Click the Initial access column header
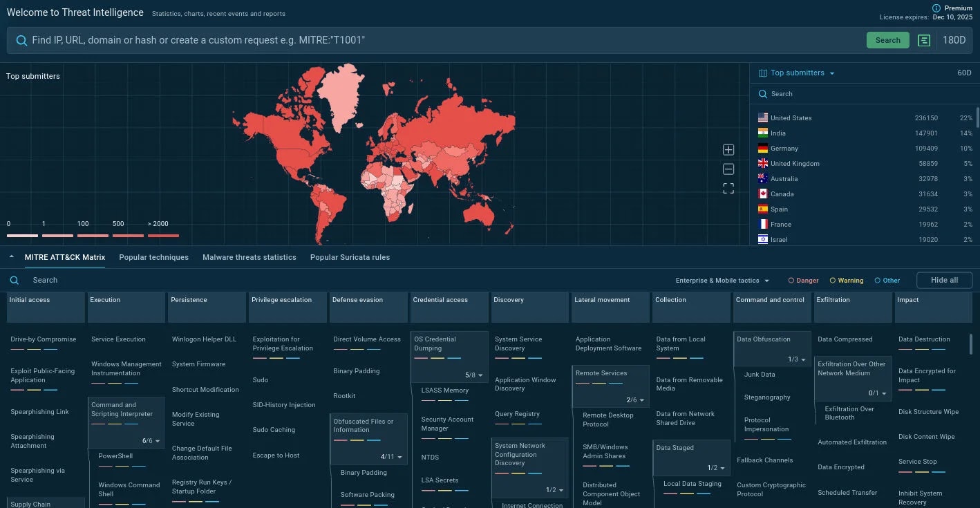 point(46,308)
